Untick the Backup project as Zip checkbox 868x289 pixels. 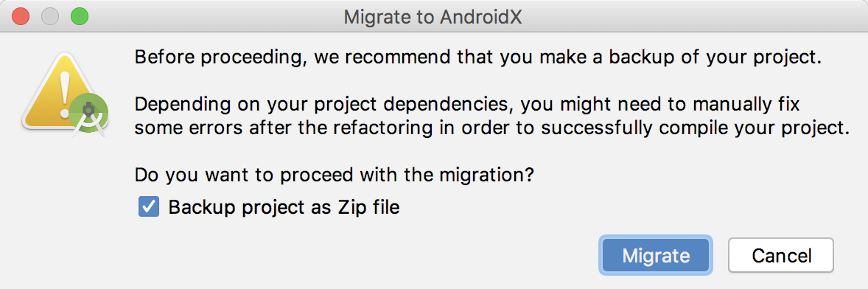coord(149,207)
